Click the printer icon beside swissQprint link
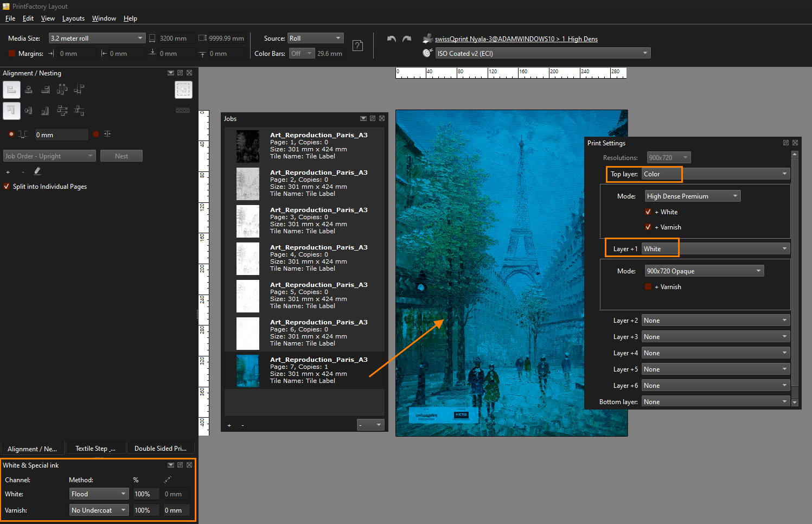Viewport: 812px width, 524px height. click(x=427, y=39)
